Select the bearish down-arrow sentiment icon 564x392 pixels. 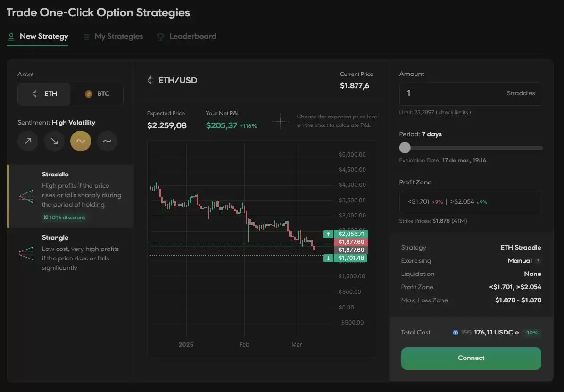click(x=54, y=141)
